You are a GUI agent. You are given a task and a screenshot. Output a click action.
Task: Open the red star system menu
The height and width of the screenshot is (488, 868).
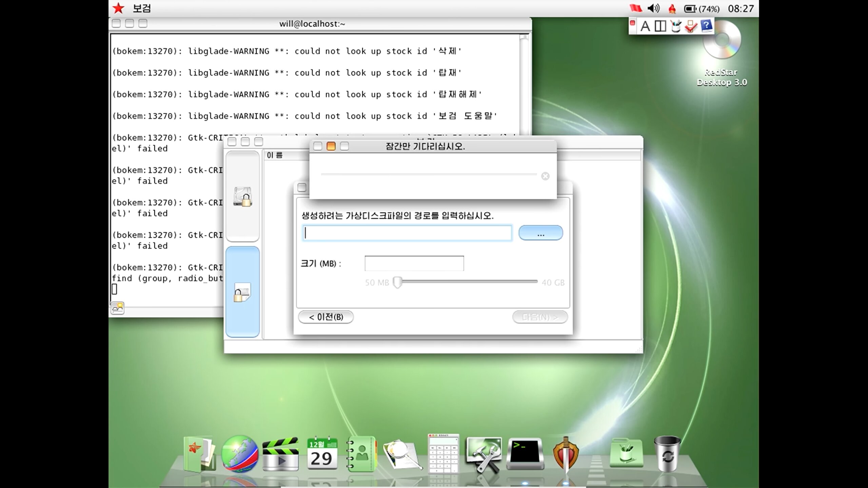point(118,8)
